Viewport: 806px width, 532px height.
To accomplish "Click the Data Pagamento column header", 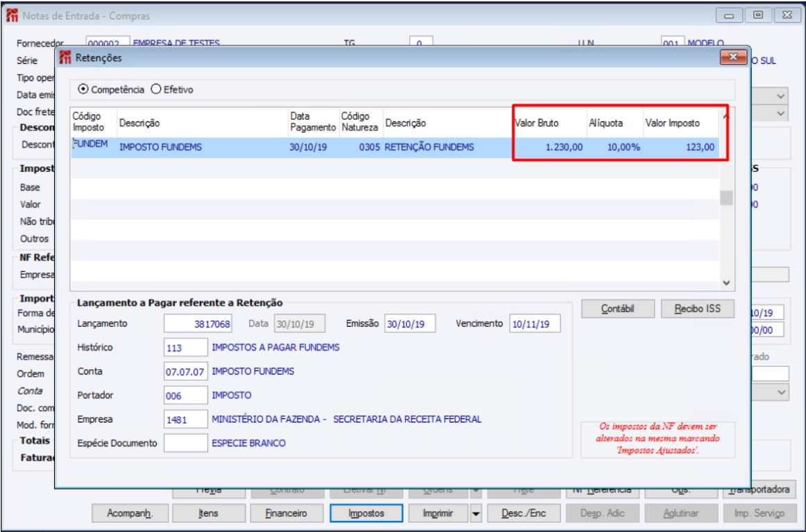I will point(314,122).
